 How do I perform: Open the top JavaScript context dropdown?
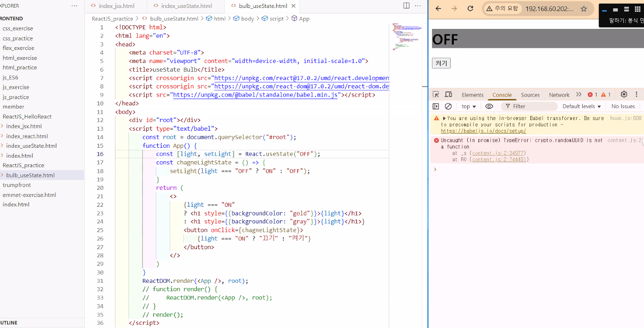(469, 107)
